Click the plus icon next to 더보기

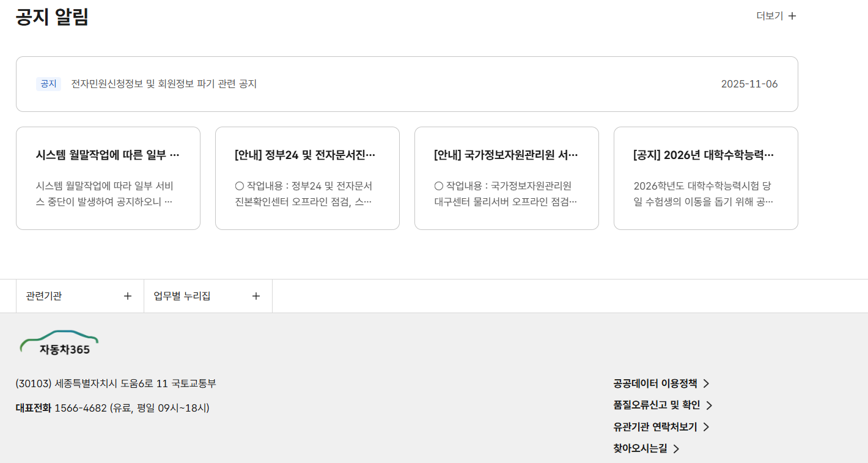click(x=792, y=15)
